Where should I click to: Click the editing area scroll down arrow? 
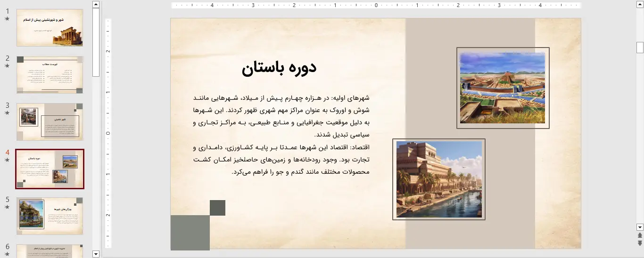[x=640, y=227]
